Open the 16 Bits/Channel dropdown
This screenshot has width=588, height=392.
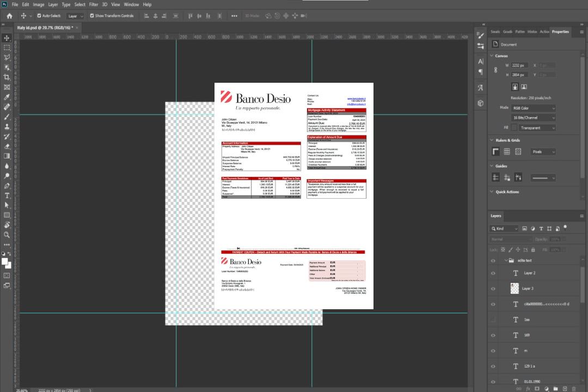534,118
